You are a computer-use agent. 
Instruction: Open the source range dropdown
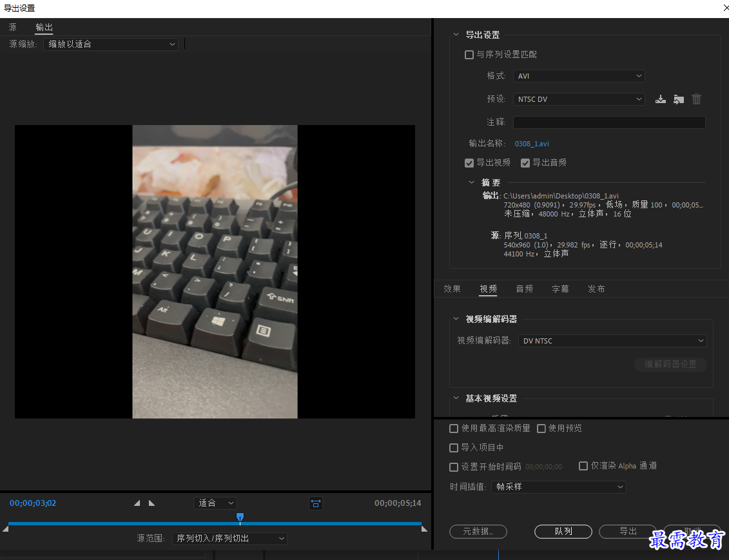click(229, 538)
